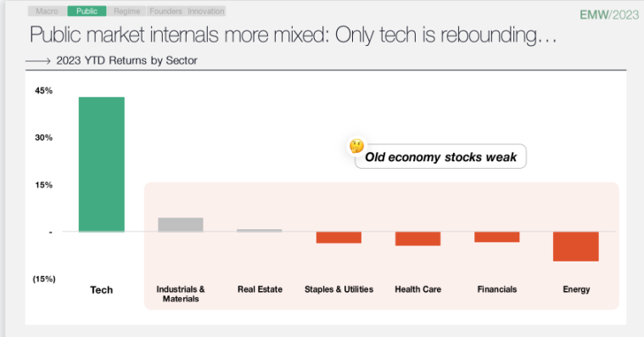This screenshot has height=337, width=644.
Task: Click the Financials negative bar
Action: point(497,237)
